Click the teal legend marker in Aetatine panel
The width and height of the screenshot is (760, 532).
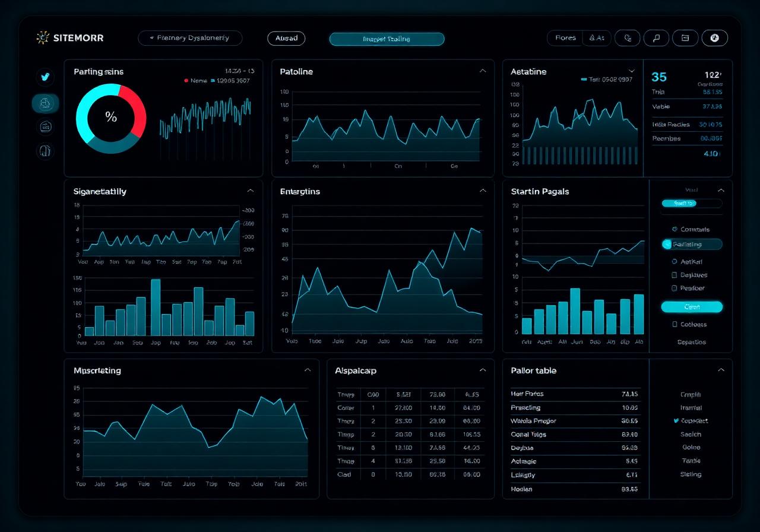pos(584,79)
